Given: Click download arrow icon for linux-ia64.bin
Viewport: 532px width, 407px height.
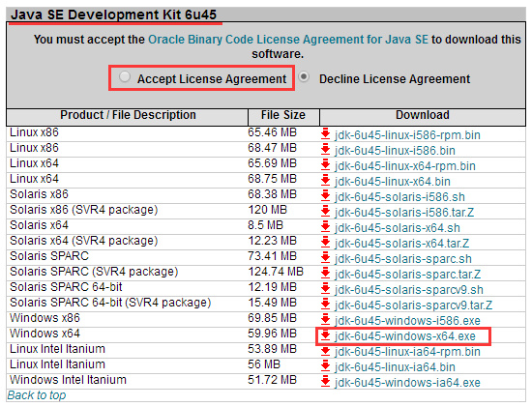Looking at the screenshot, I should click(x=325, y=365).
